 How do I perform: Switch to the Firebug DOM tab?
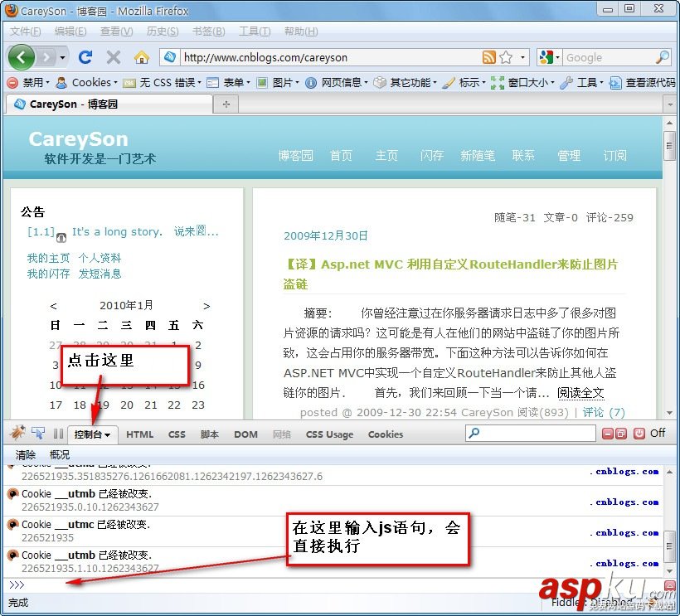tap(245, 434)
